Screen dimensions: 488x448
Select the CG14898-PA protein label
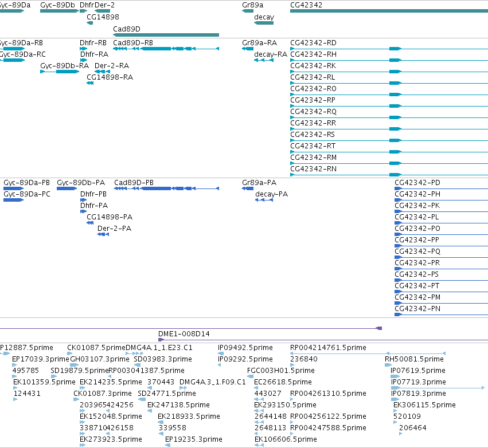[x=110, y=217]
